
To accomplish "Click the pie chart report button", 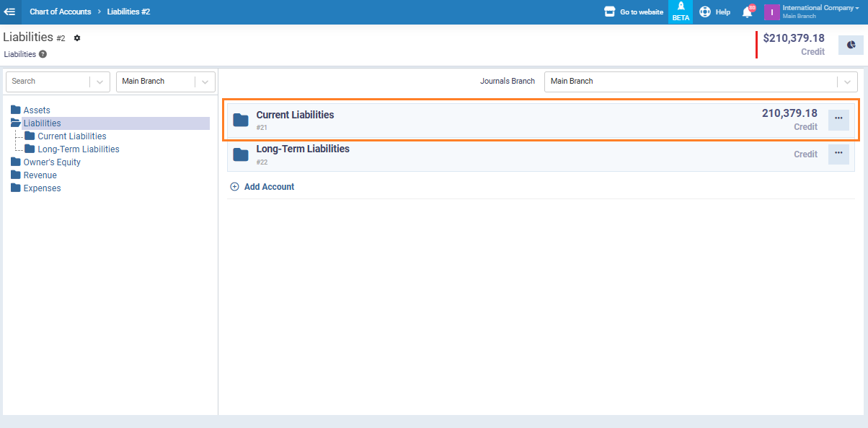I will point(851,45).
